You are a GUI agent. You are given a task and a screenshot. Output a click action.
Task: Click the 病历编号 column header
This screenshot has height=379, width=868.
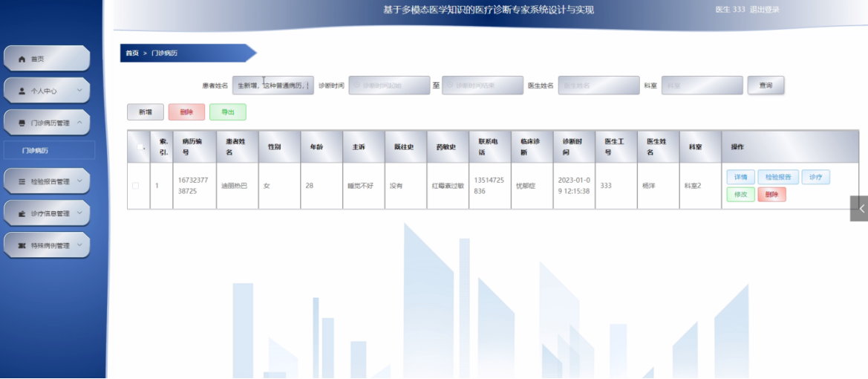[x=195, y=146]
